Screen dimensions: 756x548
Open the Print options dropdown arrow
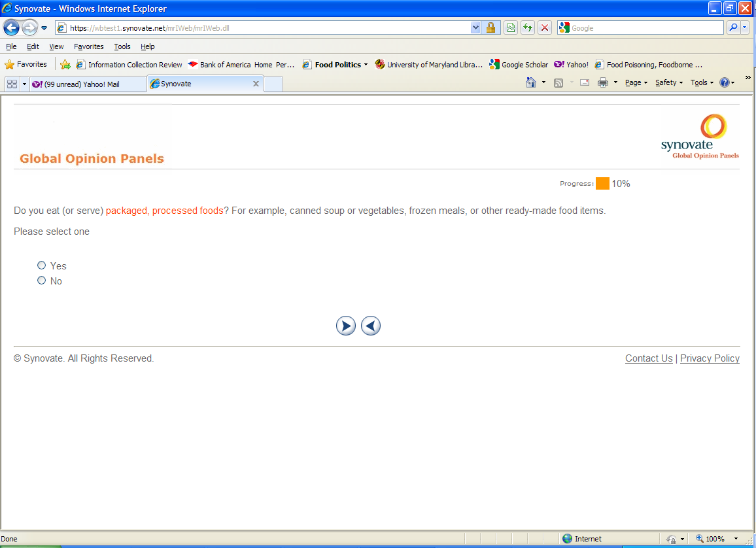tap(615, 82)
